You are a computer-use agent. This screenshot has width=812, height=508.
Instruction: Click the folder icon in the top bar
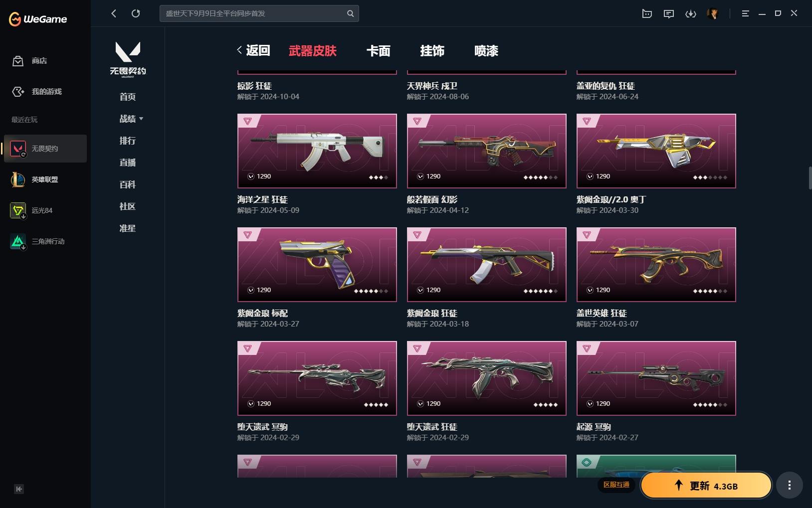[647, 13]
